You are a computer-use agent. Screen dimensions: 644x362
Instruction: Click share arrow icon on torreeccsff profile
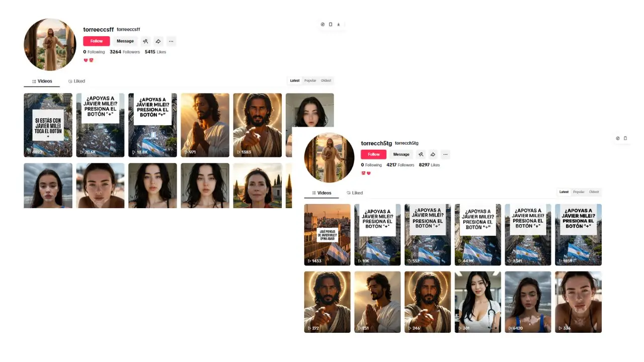[158, 41]
